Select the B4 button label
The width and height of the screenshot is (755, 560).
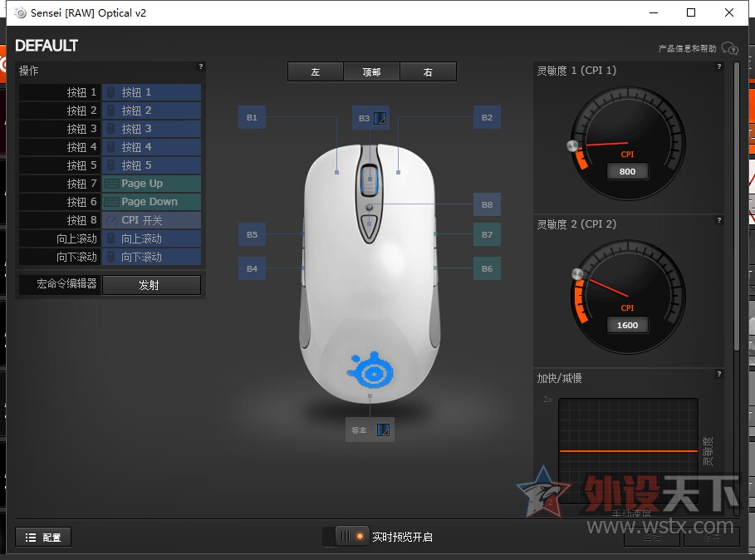[x=252, y=268]
